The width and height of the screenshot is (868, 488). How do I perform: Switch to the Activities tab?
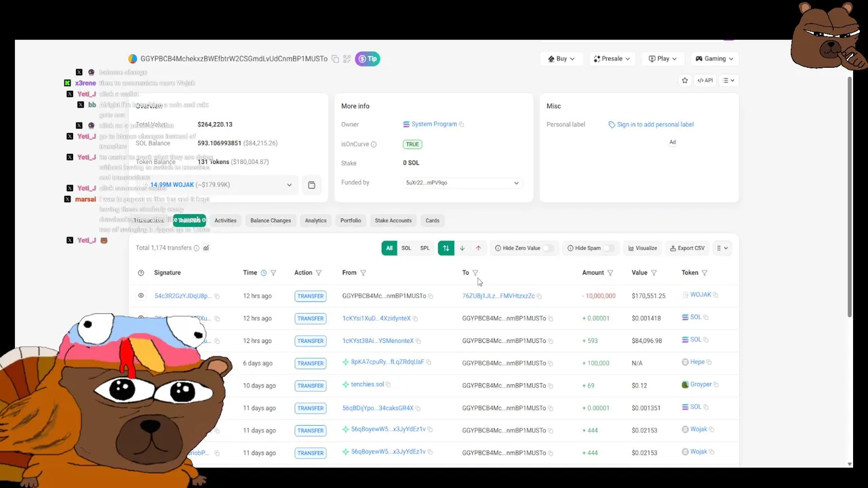pos(225,220)
